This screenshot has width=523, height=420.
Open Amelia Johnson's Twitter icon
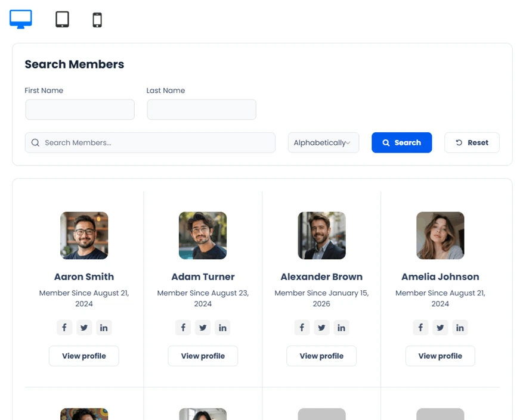pos(440,328)
